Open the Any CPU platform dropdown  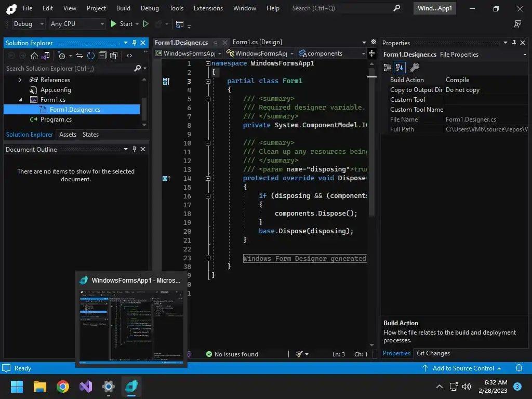click(x=77, y=24)
